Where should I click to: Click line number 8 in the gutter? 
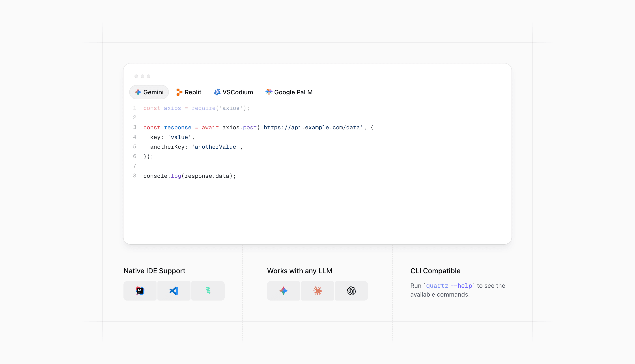134,175
